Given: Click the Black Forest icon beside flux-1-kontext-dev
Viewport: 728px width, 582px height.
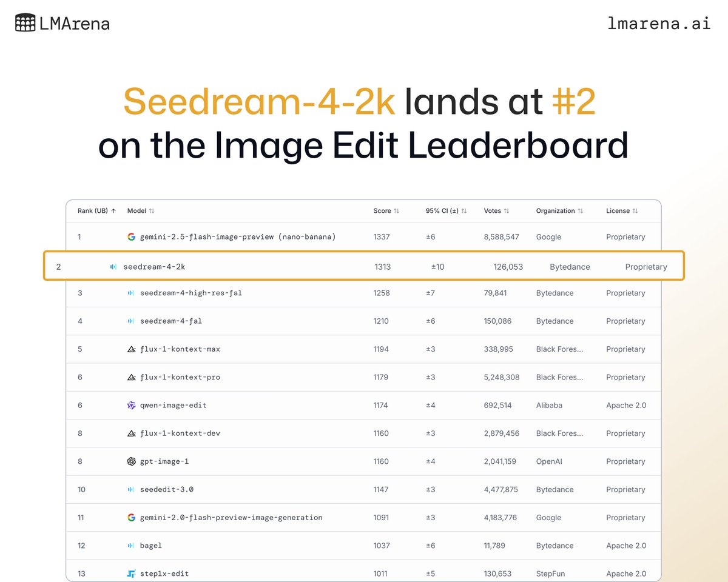Looking at the screenshot, I should coord(131,433).
